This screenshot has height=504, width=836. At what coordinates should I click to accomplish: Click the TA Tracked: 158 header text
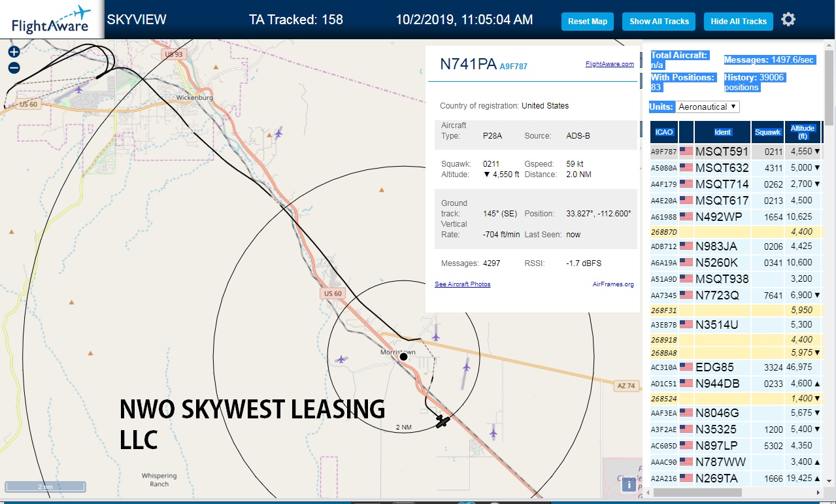296,20
